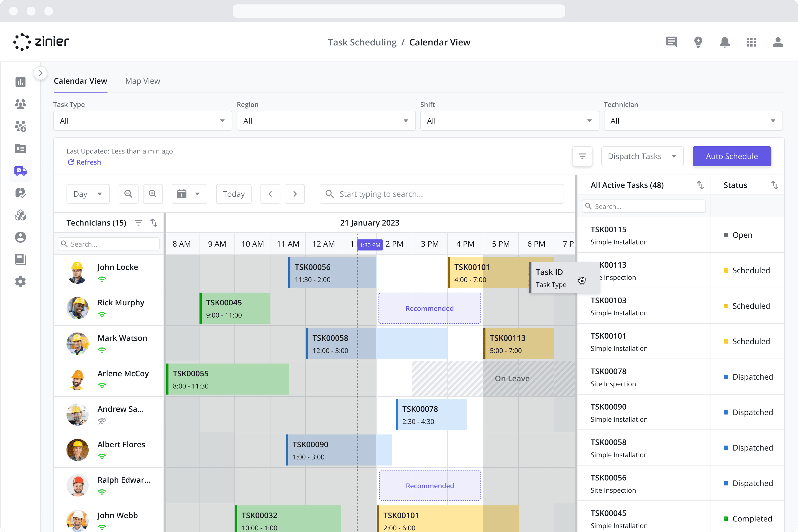Expand the Day view selector
Screen dimensions: 798x532
88,194
